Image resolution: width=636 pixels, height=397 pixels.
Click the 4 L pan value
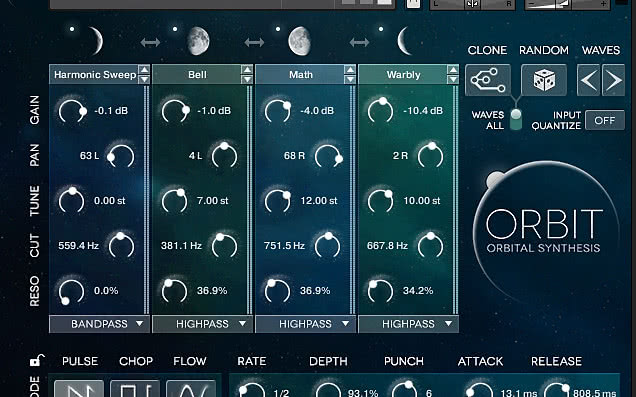click(x=195, y=156)
